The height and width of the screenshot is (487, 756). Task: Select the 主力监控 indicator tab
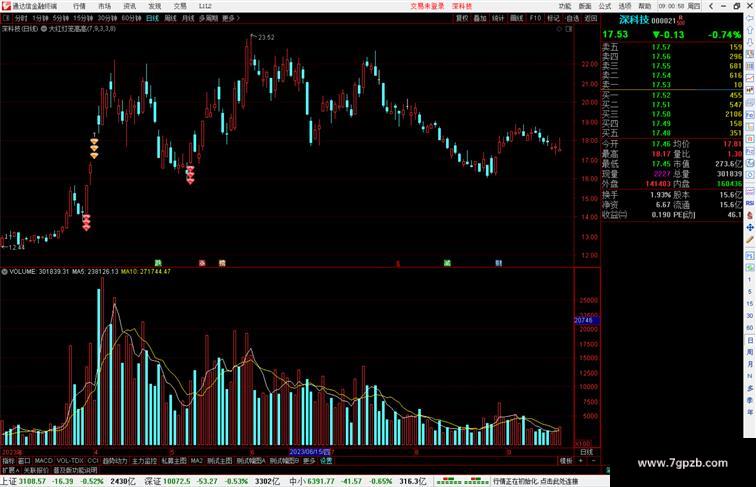click(x=144, y=461)
